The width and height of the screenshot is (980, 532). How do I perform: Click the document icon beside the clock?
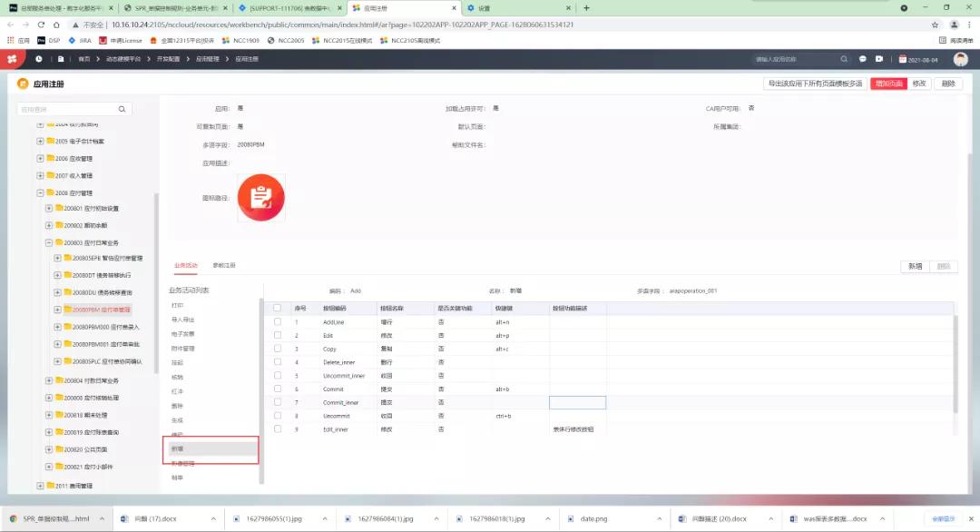point(61,59)
